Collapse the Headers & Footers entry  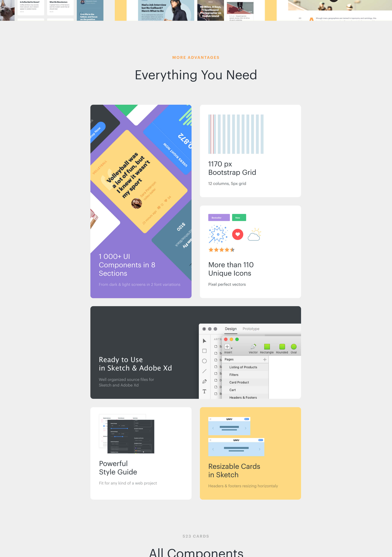tap(243, 397)
